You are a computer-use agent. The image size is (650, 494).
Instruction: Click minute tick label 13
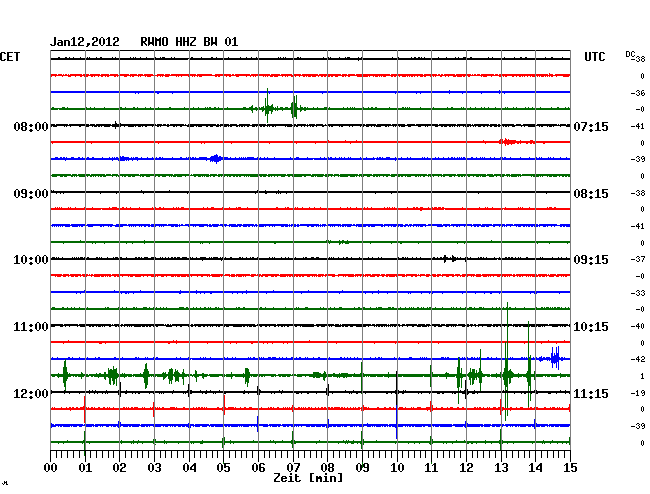tap(501, 468)
